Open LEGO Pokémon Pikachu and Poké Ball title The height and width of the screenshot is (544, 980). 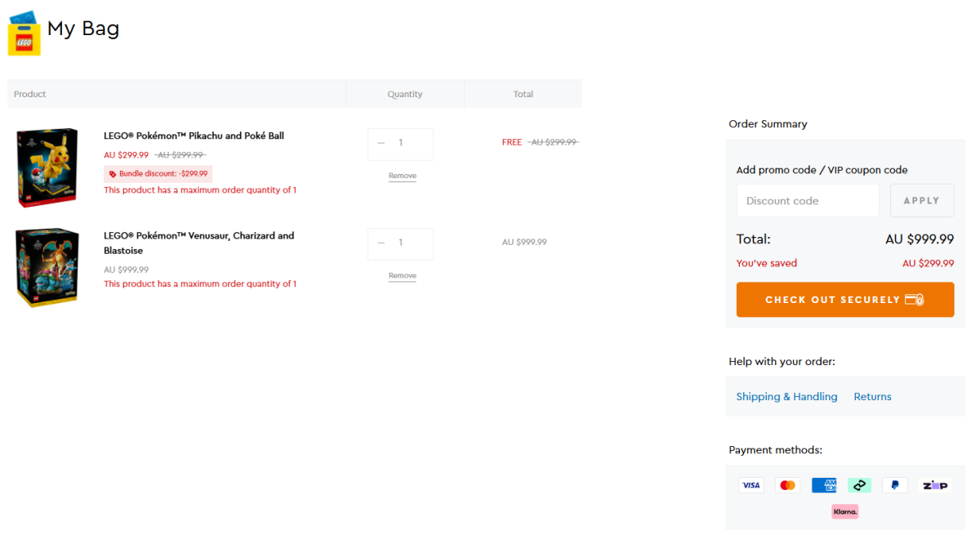[x=194, y=136]
